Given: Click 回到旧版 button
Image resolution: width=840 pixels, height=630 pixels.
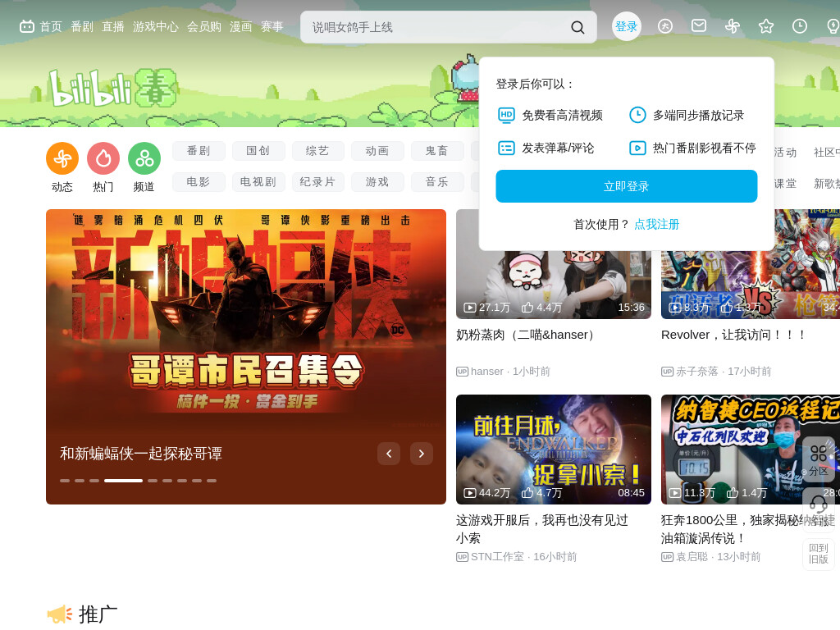Looking at the screenshot, I should tap(819, 554).
